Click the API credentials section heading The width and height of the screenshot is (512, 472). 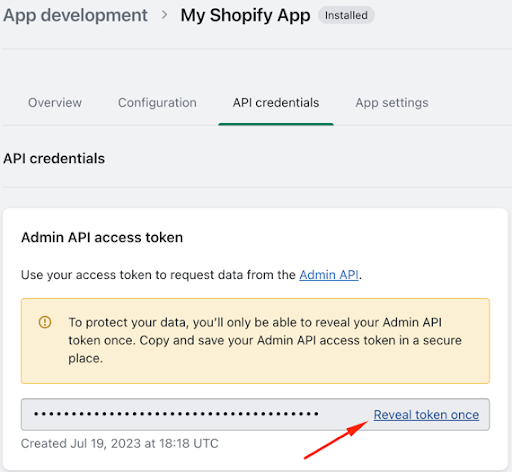click(54, 158)
